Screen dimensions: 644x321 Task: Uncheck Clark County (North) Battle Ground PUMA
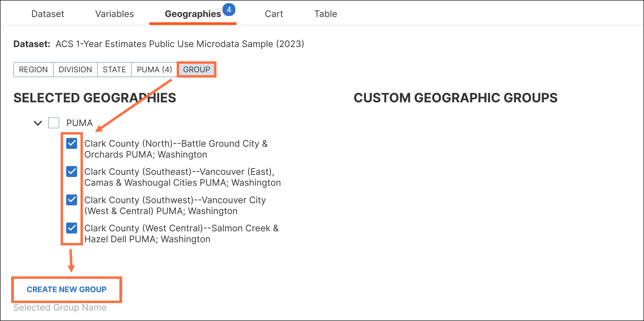coord(72,144)
